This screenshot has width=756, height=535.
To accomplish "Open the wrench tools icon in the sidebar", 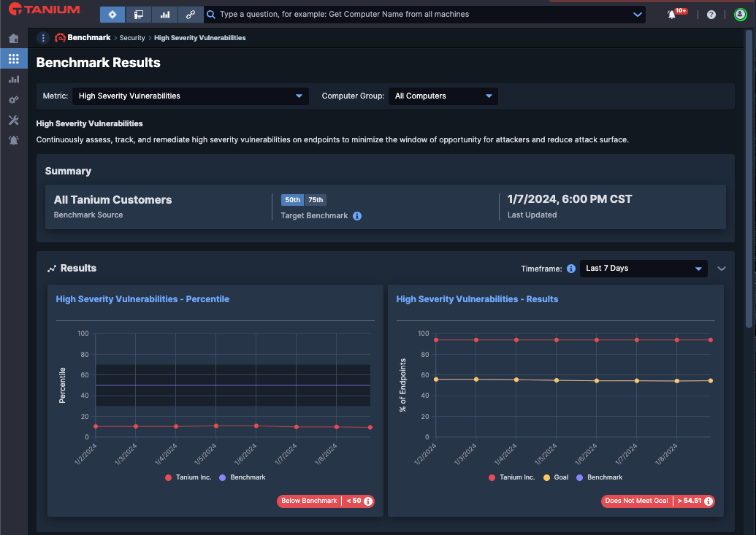I will [x=13, y=120].
